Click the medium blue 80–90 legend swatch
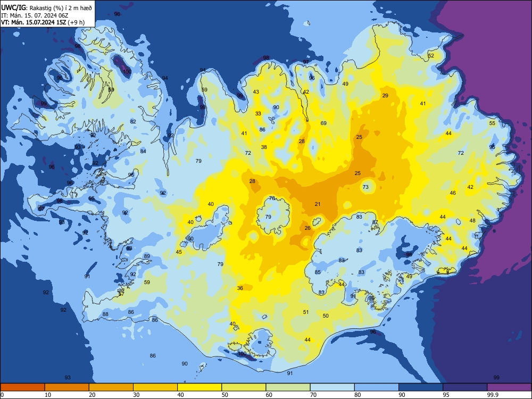 pos(377,387)
